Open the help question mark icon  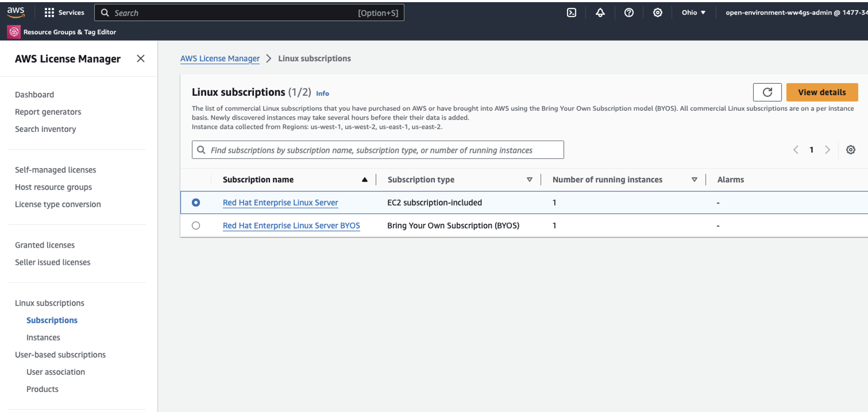click(629, 12)
